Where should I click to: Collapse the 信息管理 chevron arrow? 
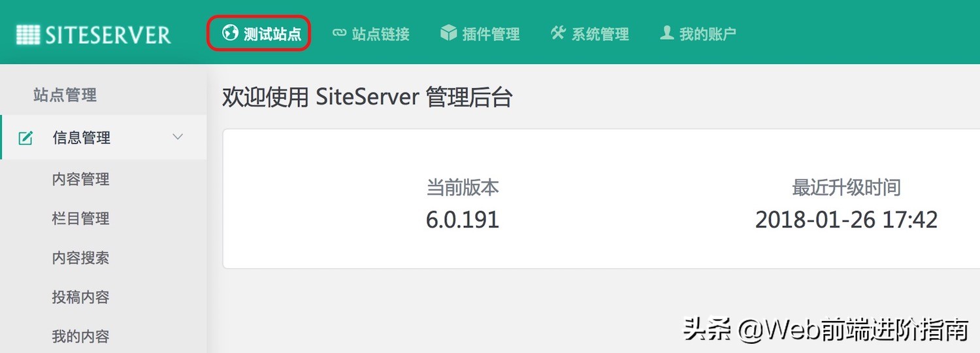pyautogui.click(x=178, y=137)
